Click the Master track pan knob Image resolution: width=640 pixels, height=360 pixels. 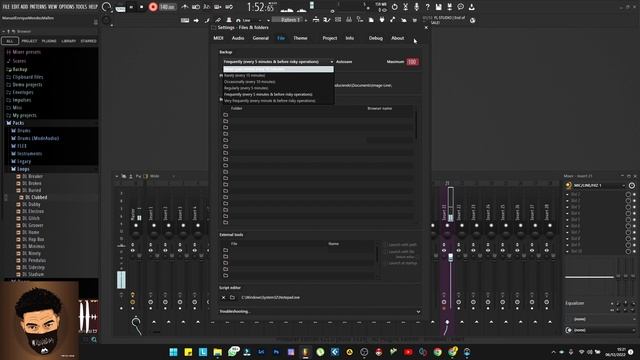click(x=136, y=234)
